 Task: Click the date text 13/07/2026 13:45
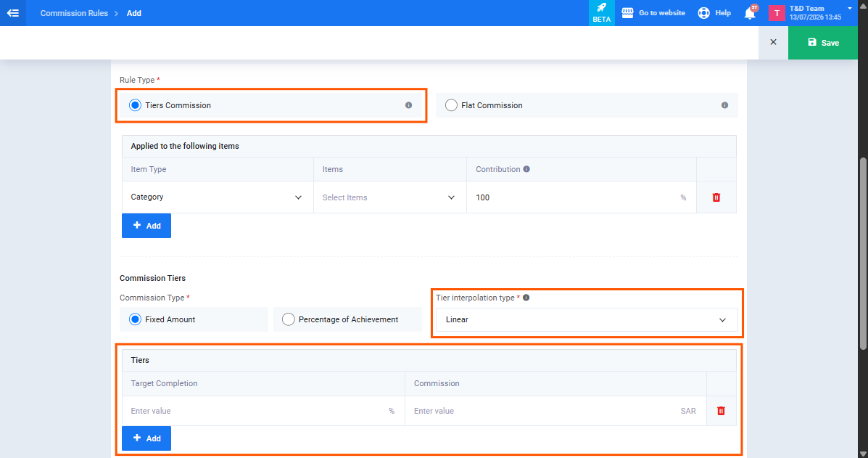[x=815, y=17]
